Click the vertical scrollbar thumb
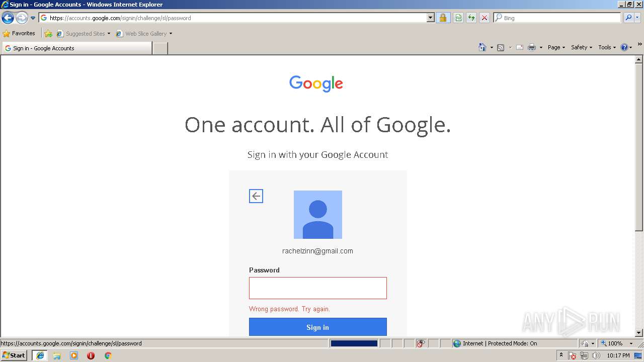Screen dimensions: 644x362 [639, 147]
